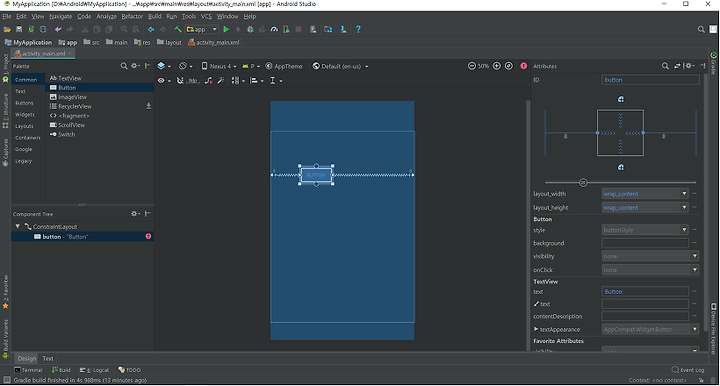Click Infer Constraints magic wand icon
This screenshot has height=386, width=720.
221,81
